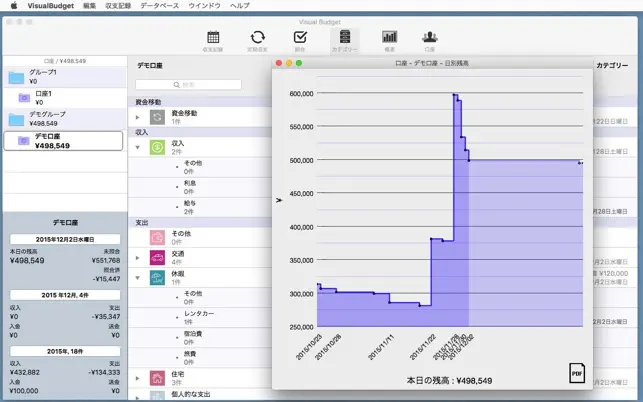Click the ¥100,000 yearly deposit value
The image size is (643, 402).
(x=24, y=391)
